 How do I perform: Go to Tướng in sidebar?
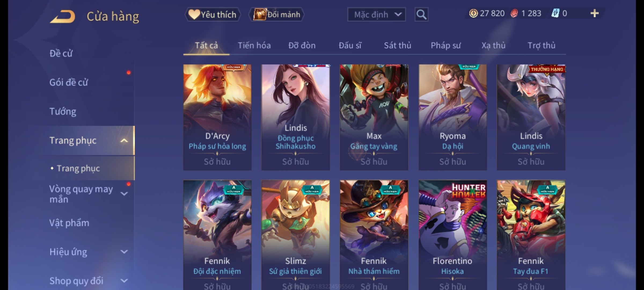(63, 111)
